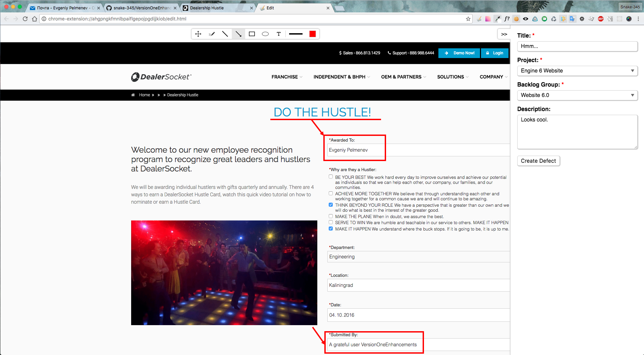Select the Ellipse shape tool
Screen dimensions: 644x355
coord(265,34)
